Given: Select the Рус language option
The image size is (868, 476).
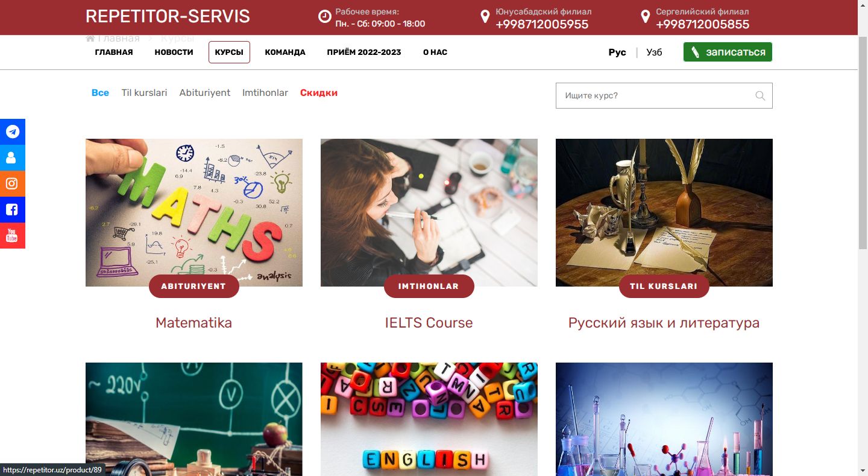Looking at the screenshot, I should pos(617,52).
